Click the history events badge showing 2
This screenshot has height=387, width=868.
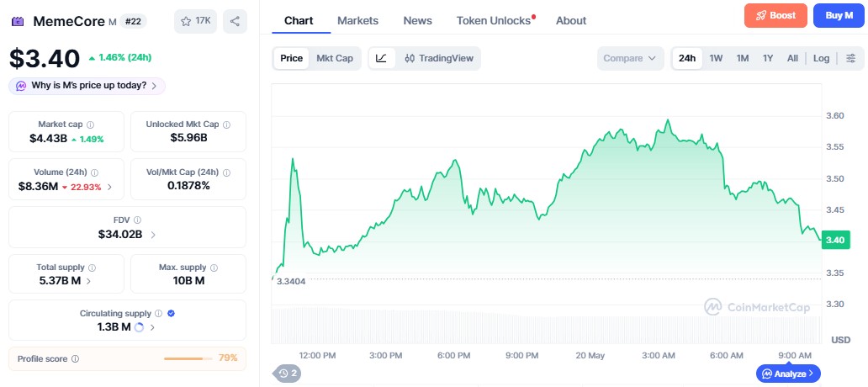(x=288, y=374)
